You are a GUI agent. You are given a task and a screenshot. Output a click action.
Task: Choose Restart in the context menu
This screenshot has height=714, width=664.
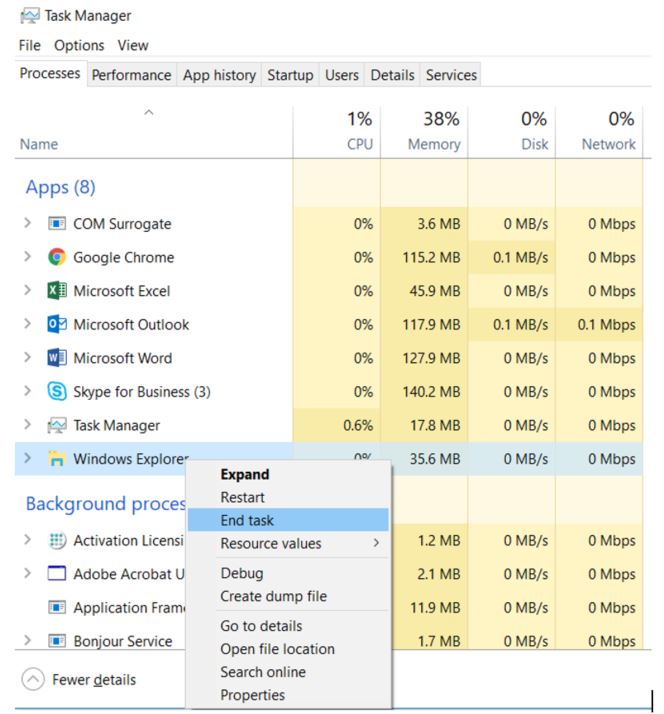point(242,497)
